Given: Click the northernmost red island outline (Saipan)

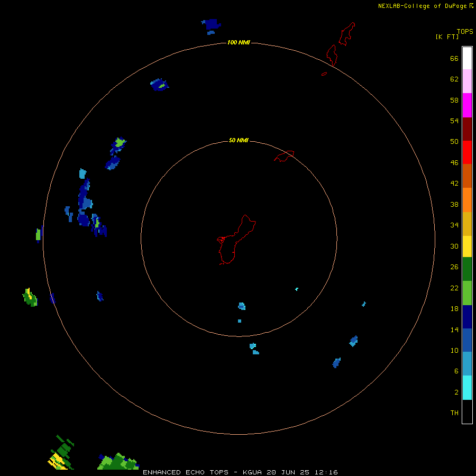Looking at the screenshot, I should (x=346, y=34).
